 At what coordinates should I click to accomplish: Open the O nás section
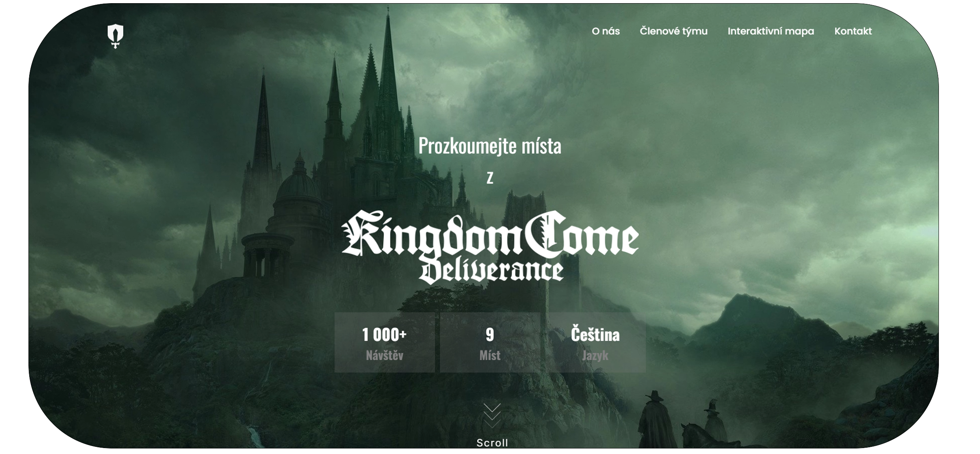[x=605, y=31]
